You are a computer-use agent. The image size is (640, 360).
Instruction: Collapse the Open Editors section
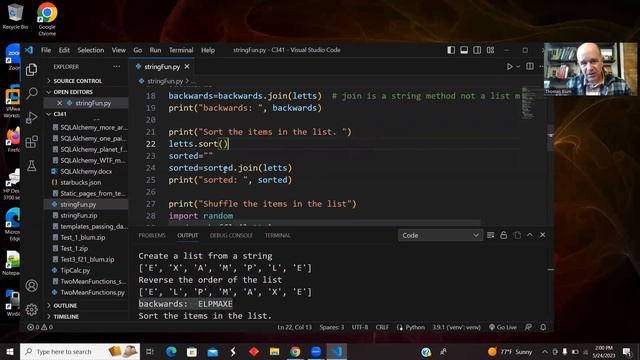pos(86,92)
